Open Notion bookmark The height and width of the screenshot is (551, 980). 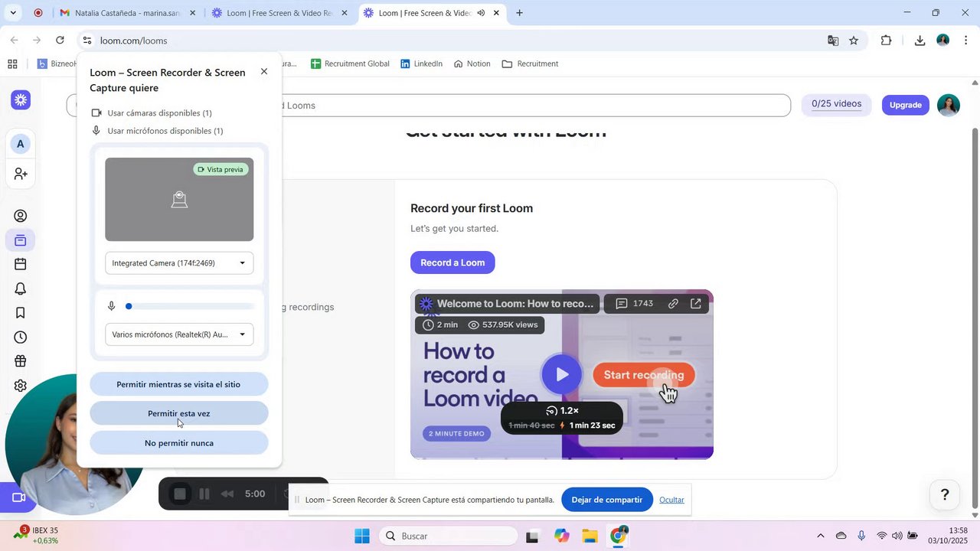click(x=472, y=64)
